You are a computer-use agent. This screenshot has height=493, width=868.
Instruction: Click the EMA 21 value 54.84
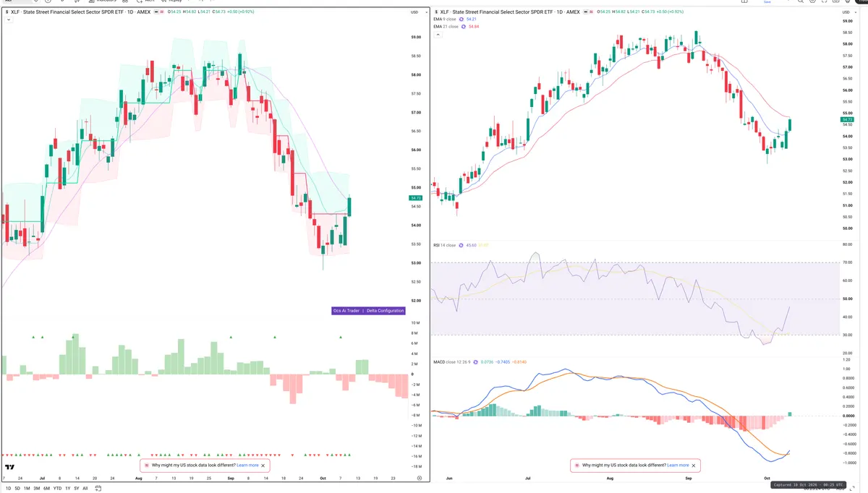[x=474, y=27]
